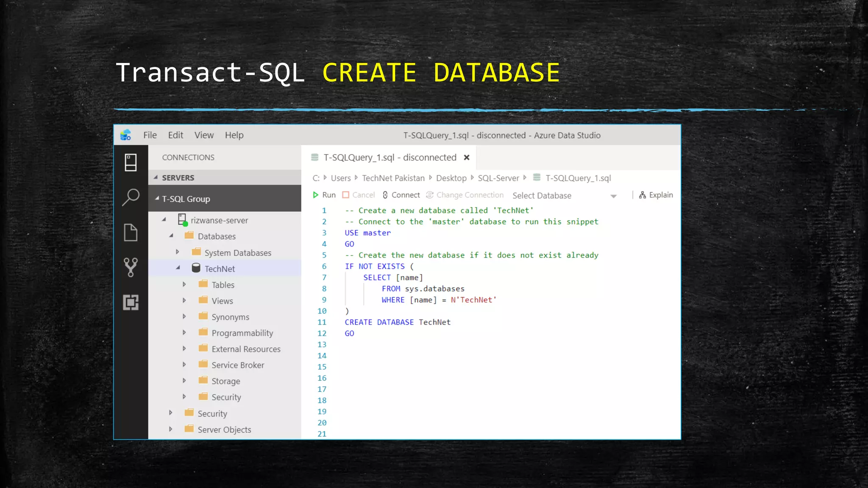Click the Synonyms folder icon

coord(203,316)
